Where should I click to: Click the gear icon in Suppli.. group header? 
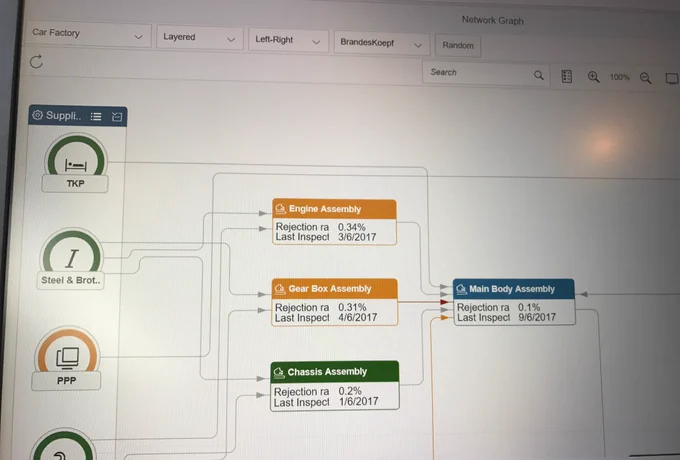pyautogui.click(x=38, y=115)
